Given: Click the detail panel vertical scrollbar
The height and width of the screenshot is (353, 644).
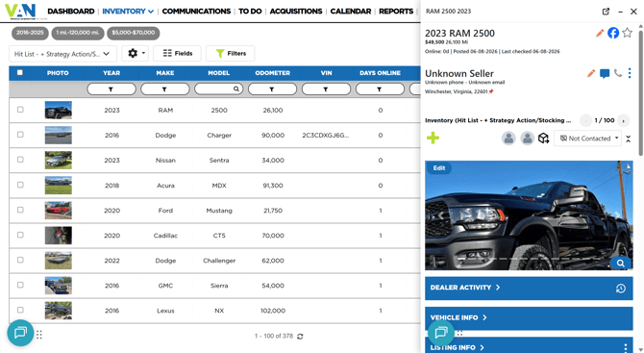Looking at the screenshot, I should 641,92.
